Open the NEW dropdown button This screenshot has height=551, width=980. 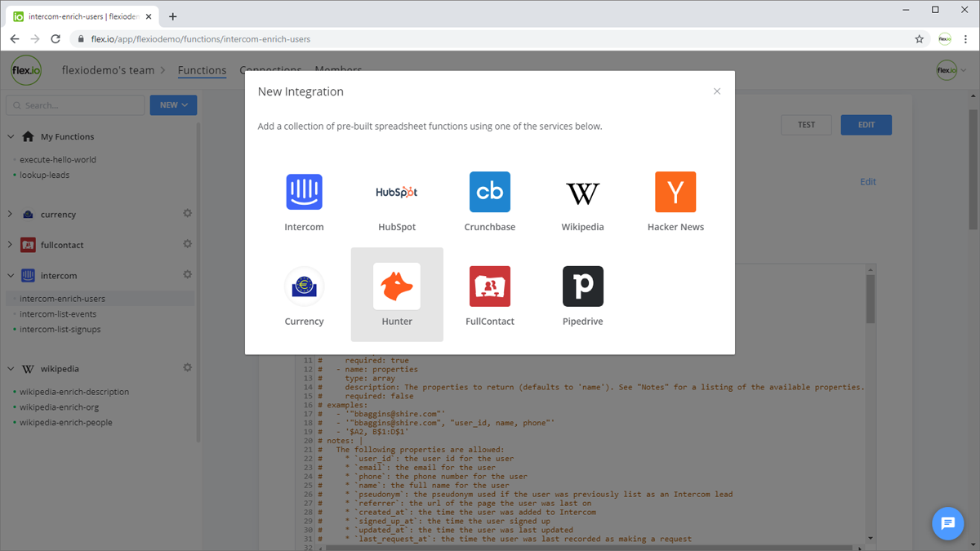pyautogui.click(x=173, y=104)
